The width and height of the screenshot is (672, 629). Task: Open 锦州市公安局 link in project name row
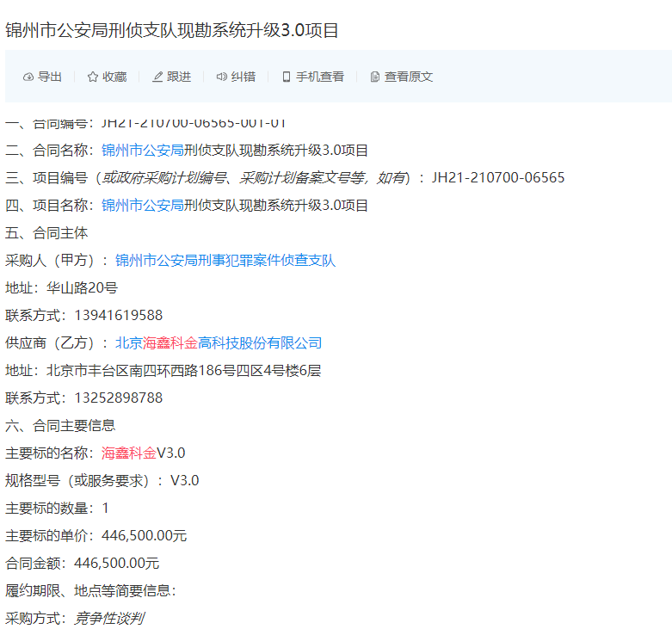(x=143, y=206)
